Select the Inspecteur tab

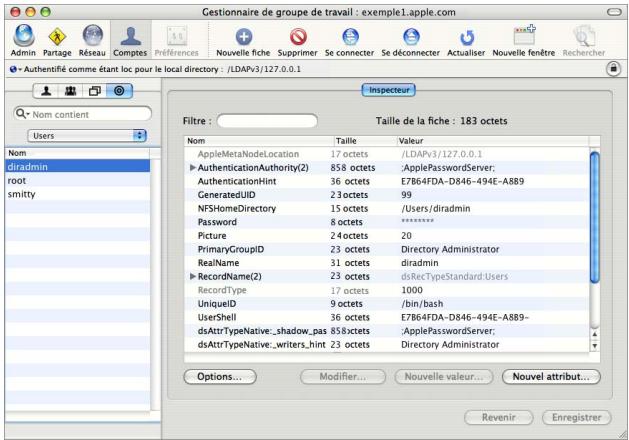[x=389, y=90]
